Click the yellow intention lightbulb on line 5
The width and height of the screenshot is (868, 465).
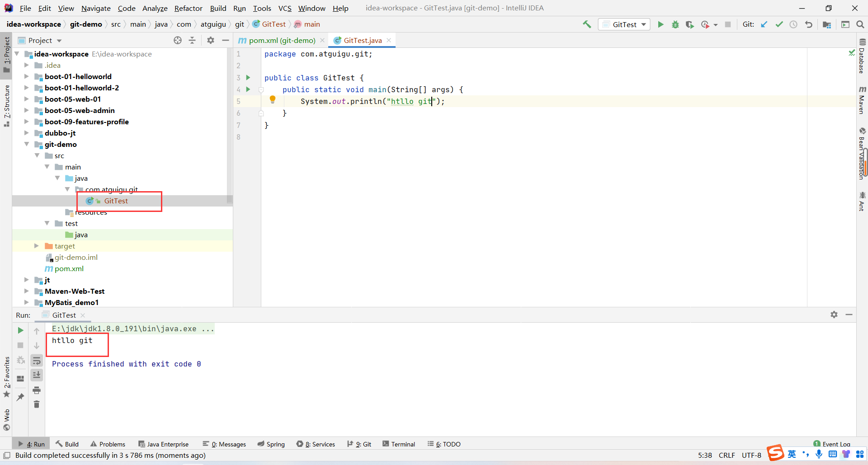273,99
